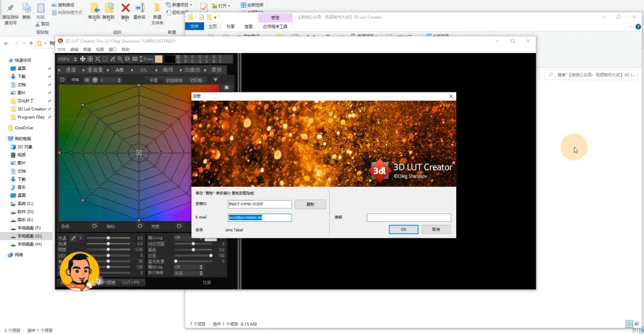Open the 胶片曲线 关闭 dropdown
The width and height of the screenshot is (644, 334).
pyautogui.click(x=188, y=273)
